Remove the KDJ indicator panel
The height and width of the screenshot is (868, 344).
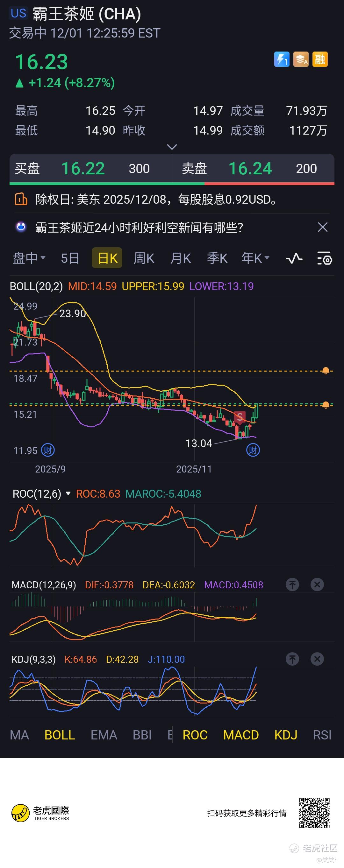[317, 659]
